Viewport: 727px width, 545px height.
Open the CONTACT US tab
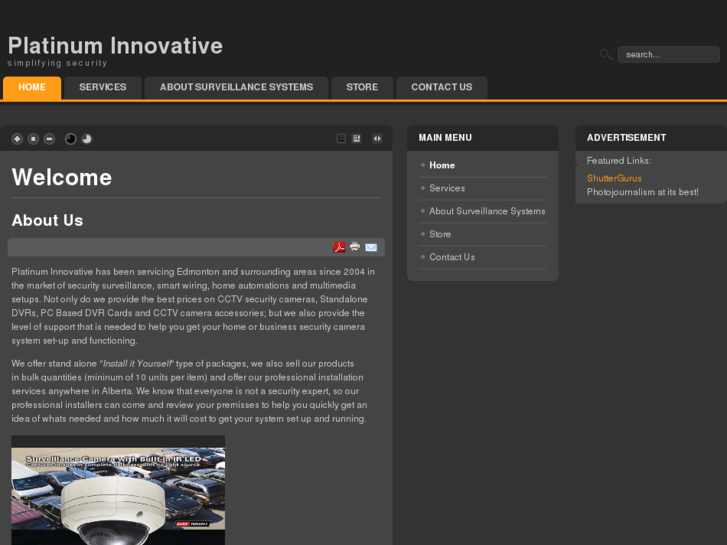(442, 87)
